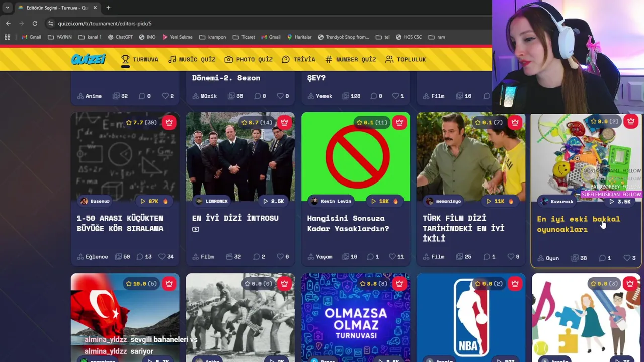The width and height of the screenshot is (644, 362).
Task: Click play count 18K on the Kevin Levin card
Action: (x=384, y=201)
